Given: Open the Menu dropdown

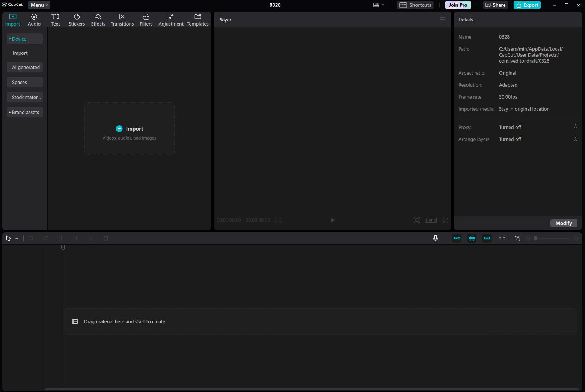Looking at the screenshot, I should click(x=39, y=5).
